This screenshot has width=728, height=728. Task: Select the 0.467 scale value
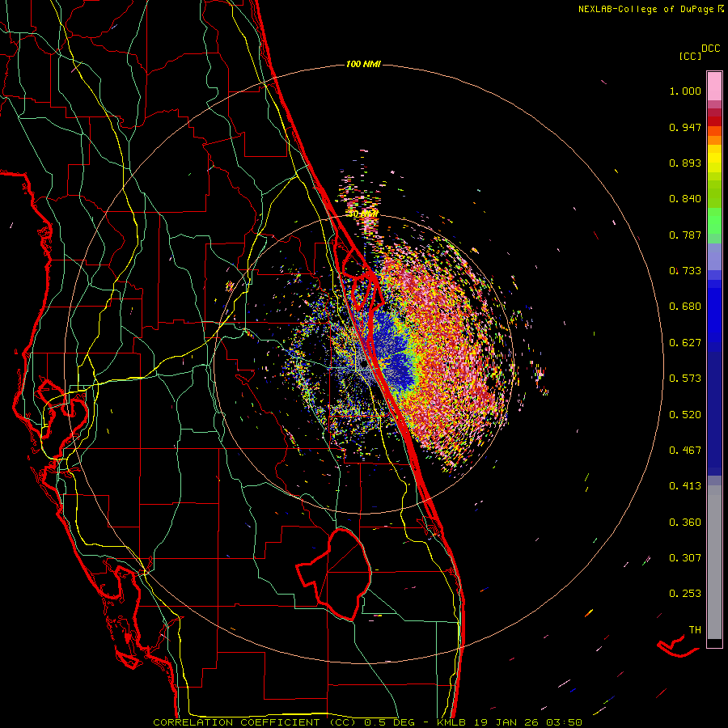tap(685, 451)
